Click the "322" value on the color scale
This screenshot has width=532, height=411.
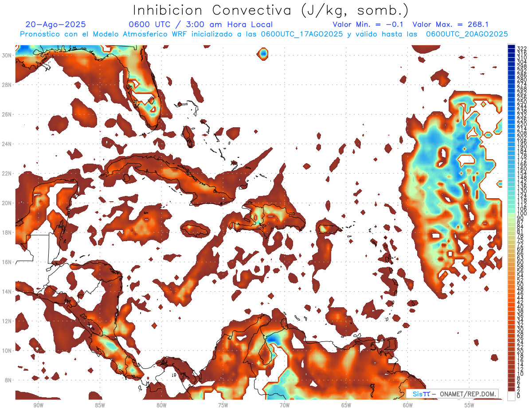[522, 48]
